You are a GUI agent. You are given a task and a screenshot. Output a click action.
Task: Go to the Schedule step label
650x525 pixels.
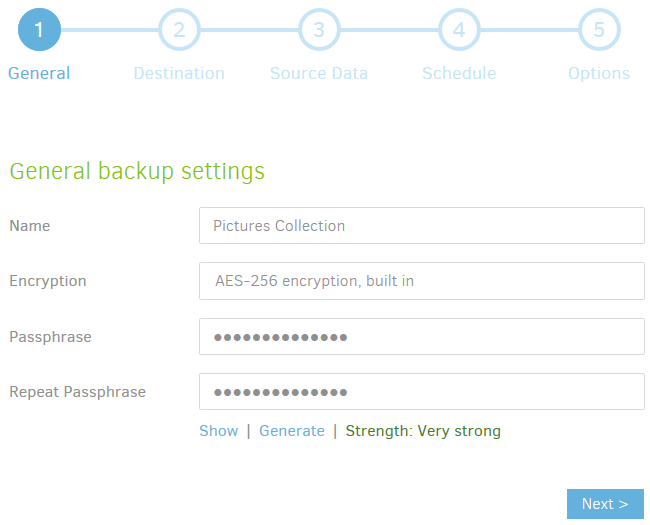(x=459, y=73)
